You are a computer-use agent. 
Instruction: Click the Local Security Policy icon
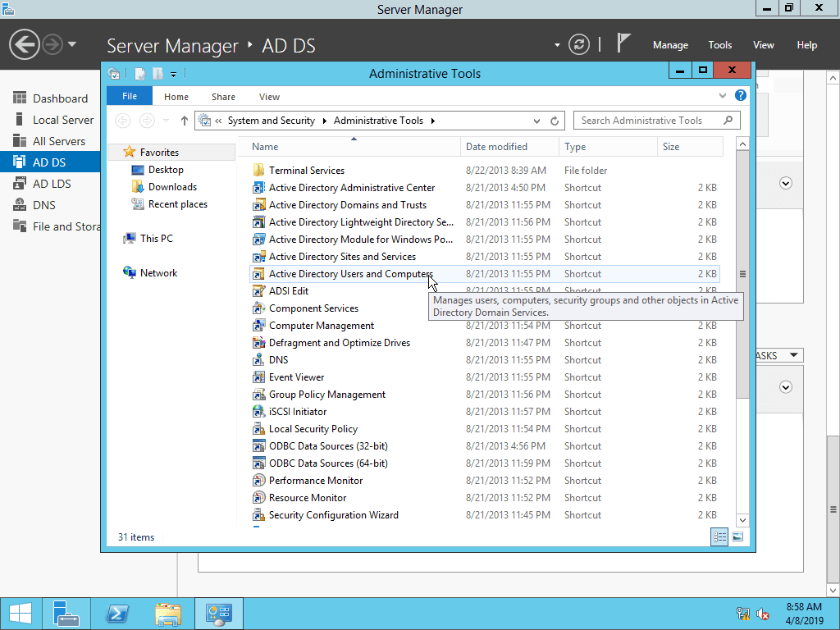pyautogui.click(x=258, y=428)
